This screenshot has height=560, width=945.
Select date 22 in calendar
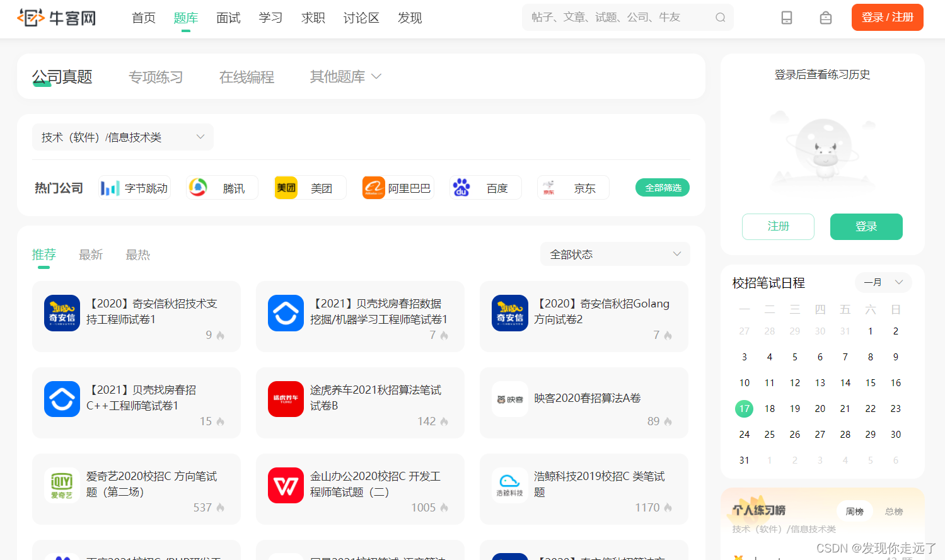pos(871,409)
